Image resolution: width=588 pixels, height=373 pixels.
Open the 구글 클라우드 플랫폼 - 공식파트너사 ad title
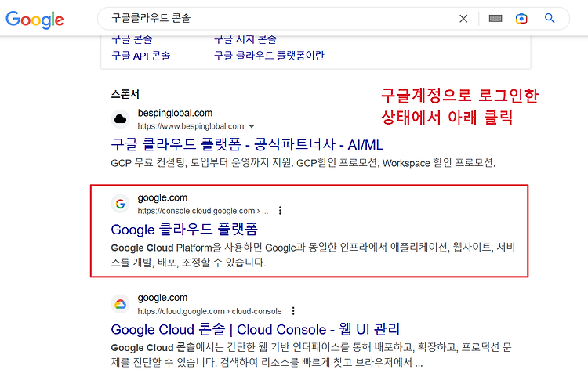[247, 145]
